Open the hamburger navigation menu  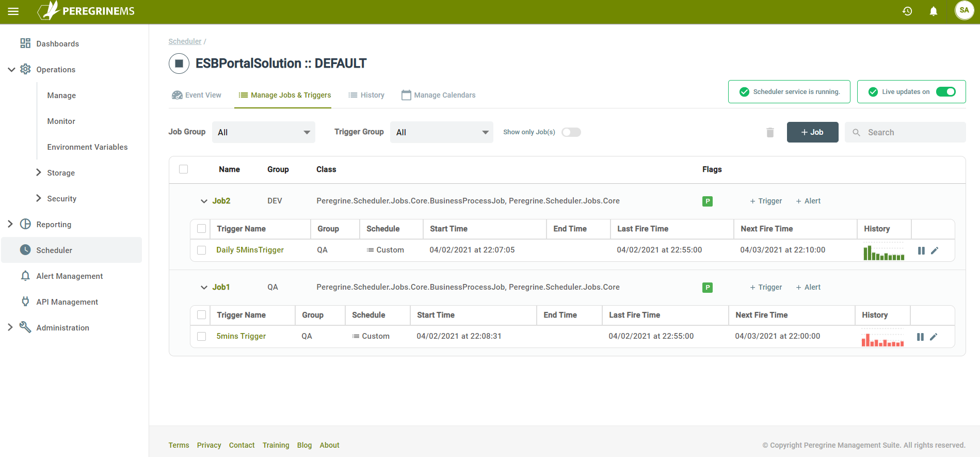pyautogui.click(x=13, y=11)
